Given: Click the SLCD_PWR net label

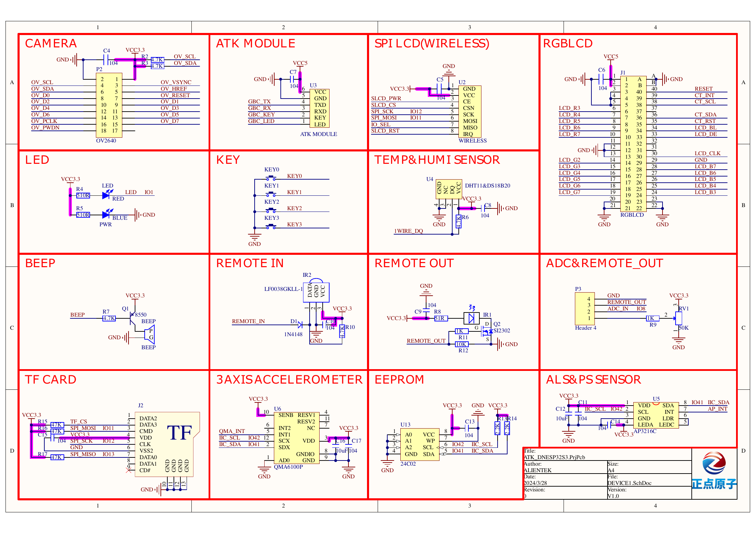Looking at the screenshot, I should [386, 99].
